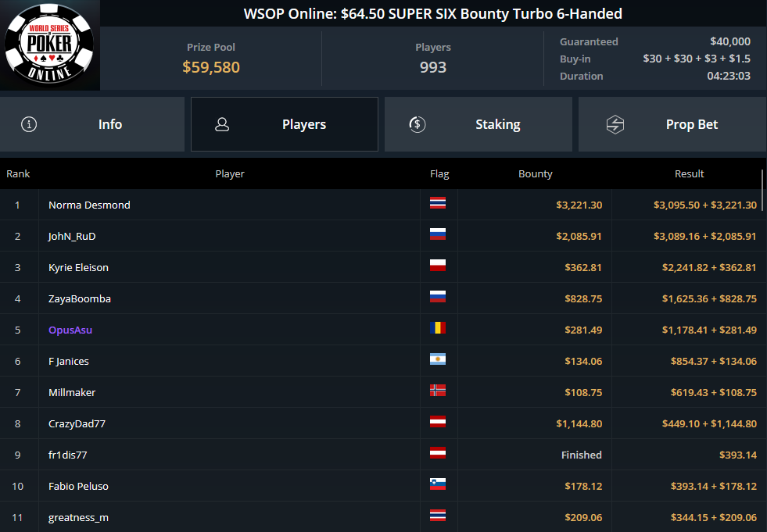This screenshot has height=532, width=767.
Task: Click the 993 players count
Action: (433, 67)
